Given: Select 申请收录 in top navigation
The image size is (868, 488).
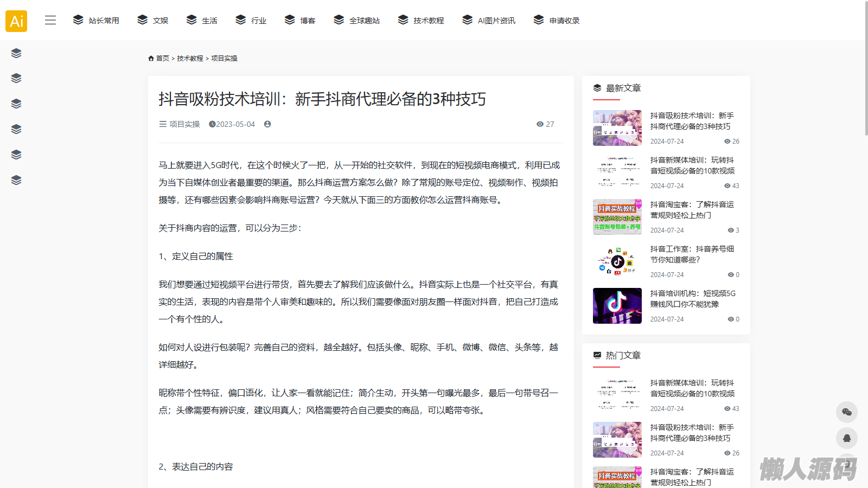Looking at the screenshot, I should click(557, 21).
